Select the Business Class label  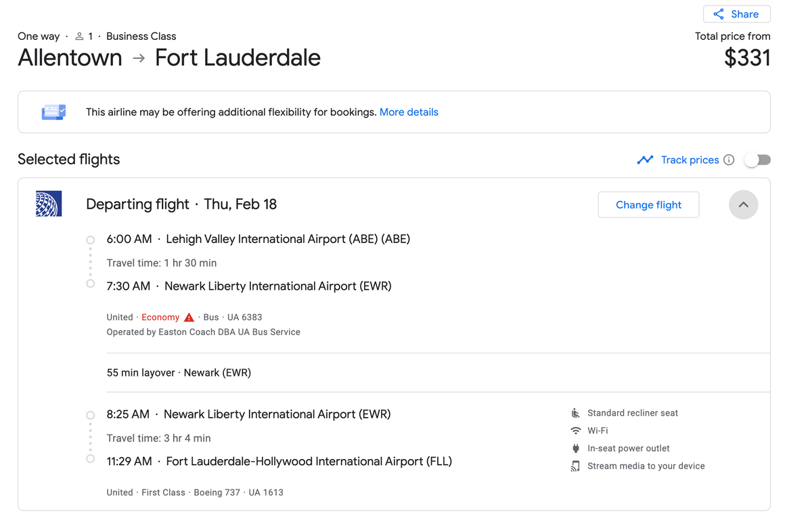pyautogui.click(x=141, y=36)
